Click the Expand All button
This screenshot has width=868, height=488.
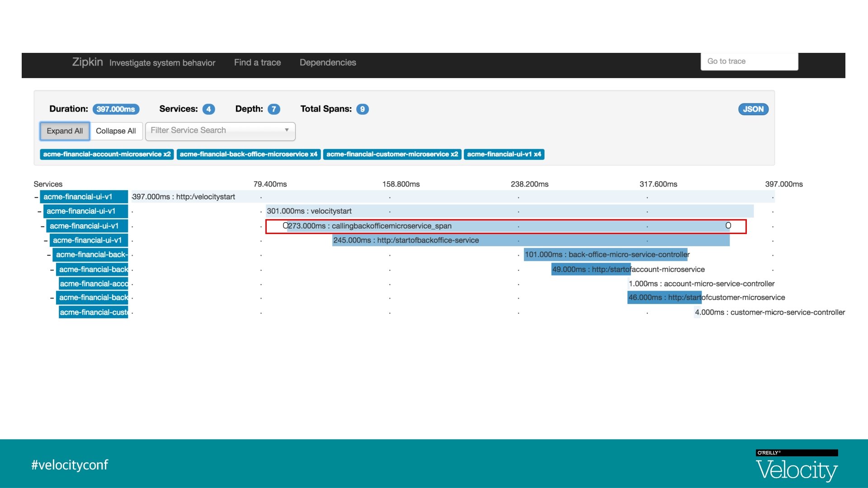(65, 131)
